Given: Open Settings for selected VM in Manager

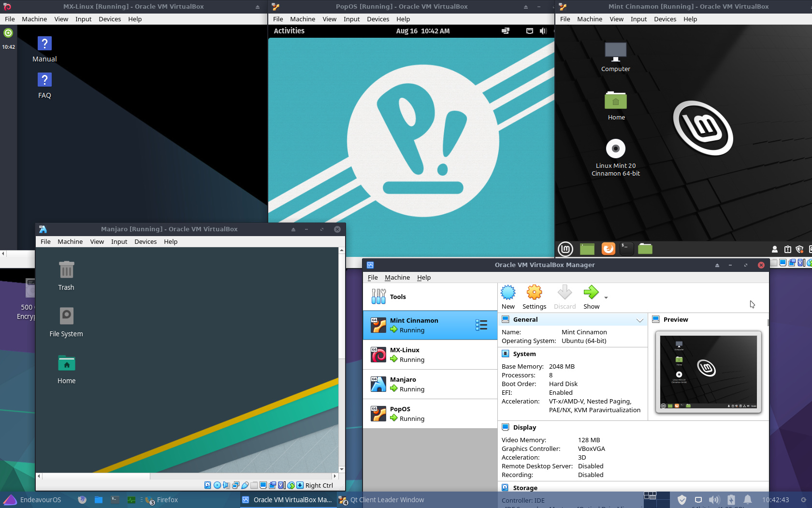Looking at the screenshot, I should (x=534, y=297).
